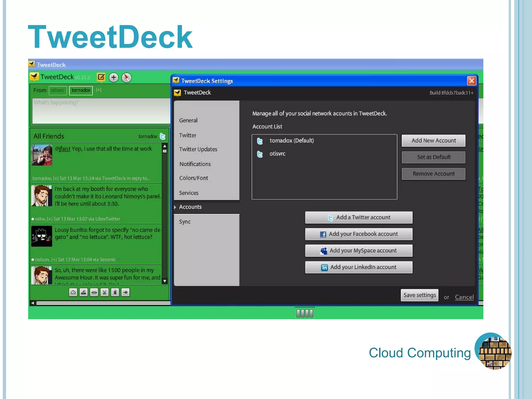The height and width of the screenshot is (399, 532).
Task: Click Add your MySpace account button
Action: (359, 251)
